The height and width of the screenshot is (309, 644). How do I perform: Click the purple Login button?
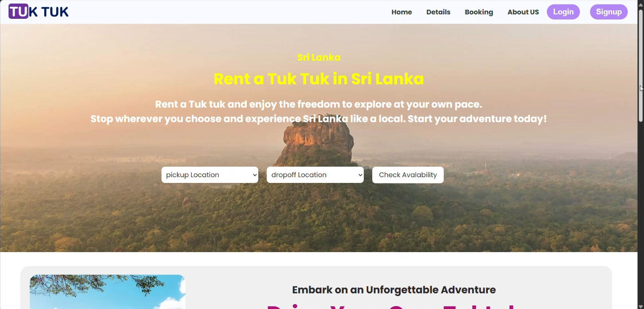563,12
